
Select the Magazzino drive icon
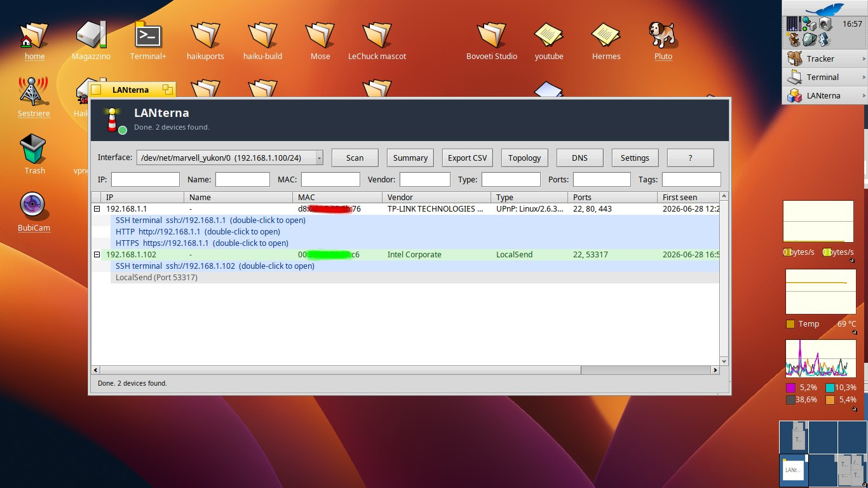click(91, 34)
